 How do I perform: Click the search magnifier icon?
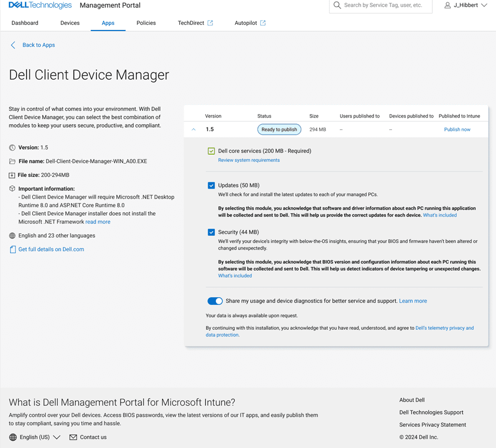point(336,5)
